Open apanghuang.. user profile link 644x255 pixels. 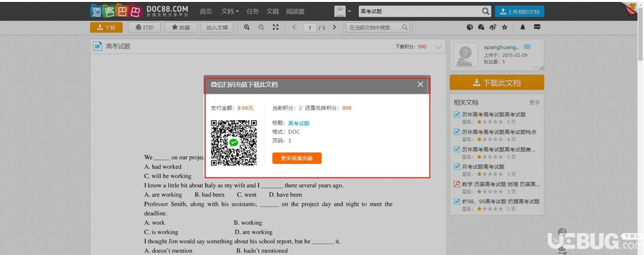click(501, 47)
